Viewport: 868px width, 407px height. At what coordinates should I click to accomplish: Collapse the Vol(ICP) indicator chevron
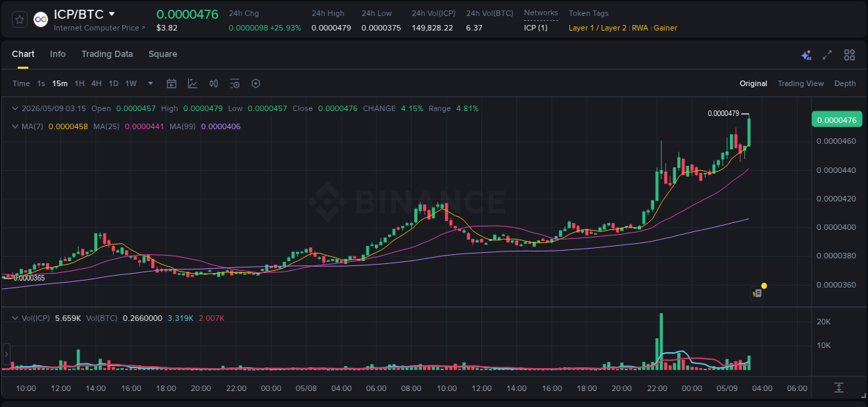pyautogui.click(x=15, y=318)
